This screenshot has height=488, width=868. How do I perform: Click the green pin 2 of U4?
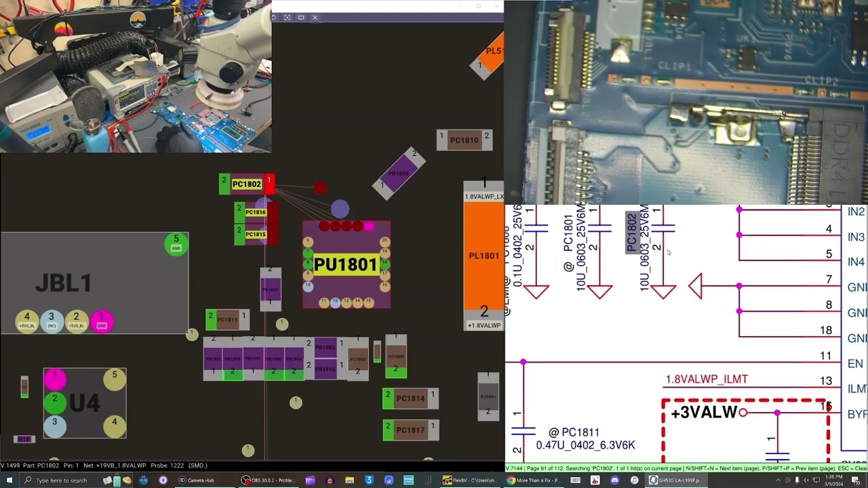[x=55, y=403]
